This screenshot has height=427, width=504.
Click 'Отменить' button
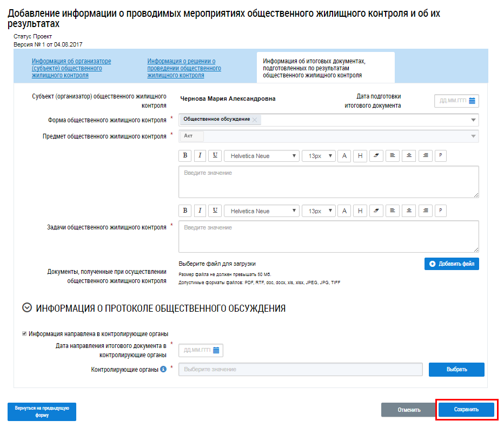409,410
